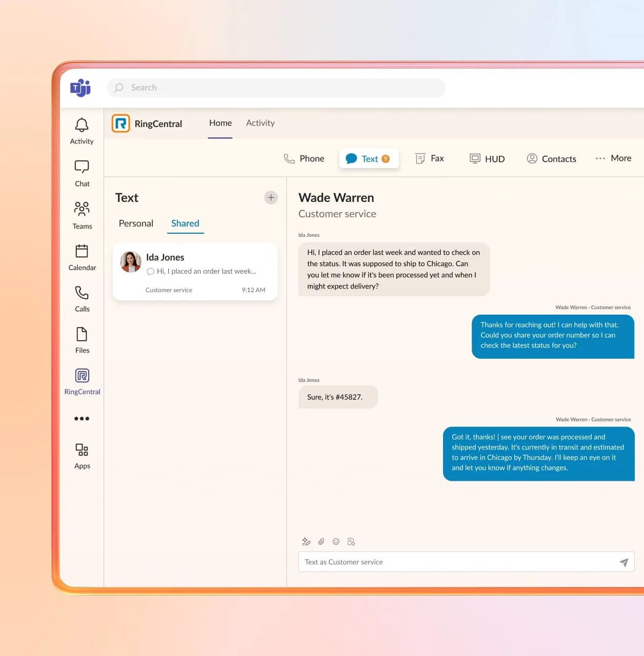644x656 pixels.
Task: Open the AI writing assistant icon
Action: (x=306, y=541)
